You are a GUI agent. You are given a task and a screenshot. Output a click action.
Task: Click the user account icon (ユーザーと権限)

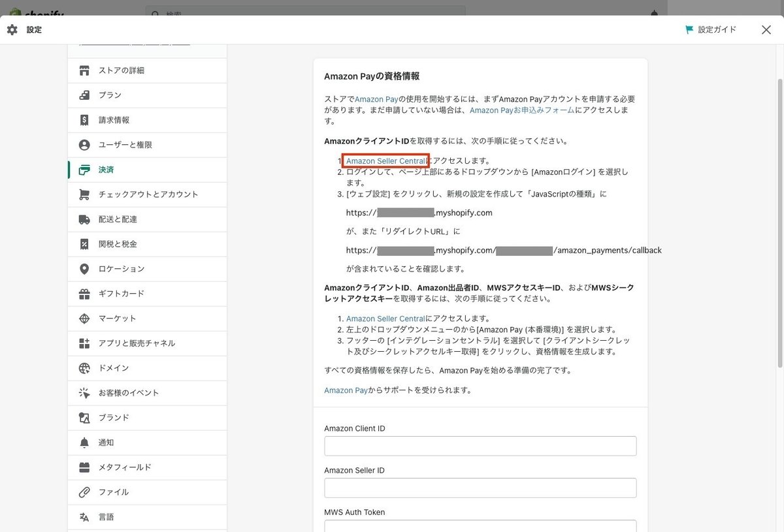(84, 145)
